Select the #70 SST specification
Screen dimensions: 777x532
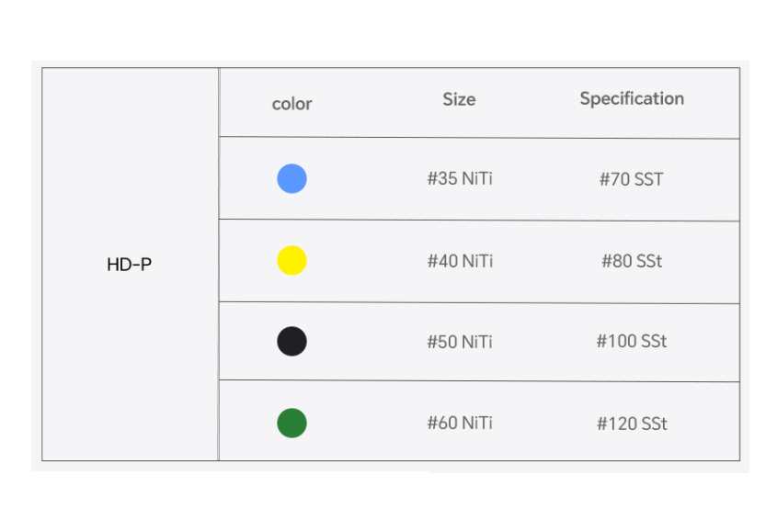(631, 179)
